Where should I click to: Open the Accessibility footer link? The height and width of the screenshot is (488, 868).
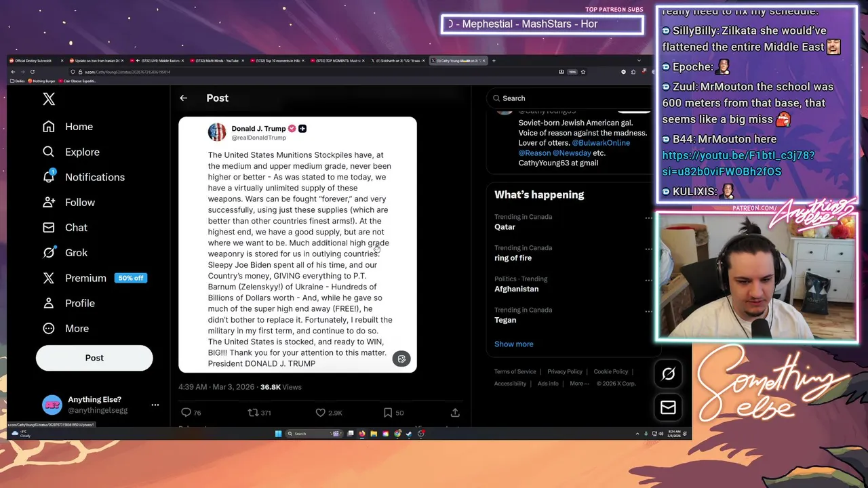tap(510, 384)
